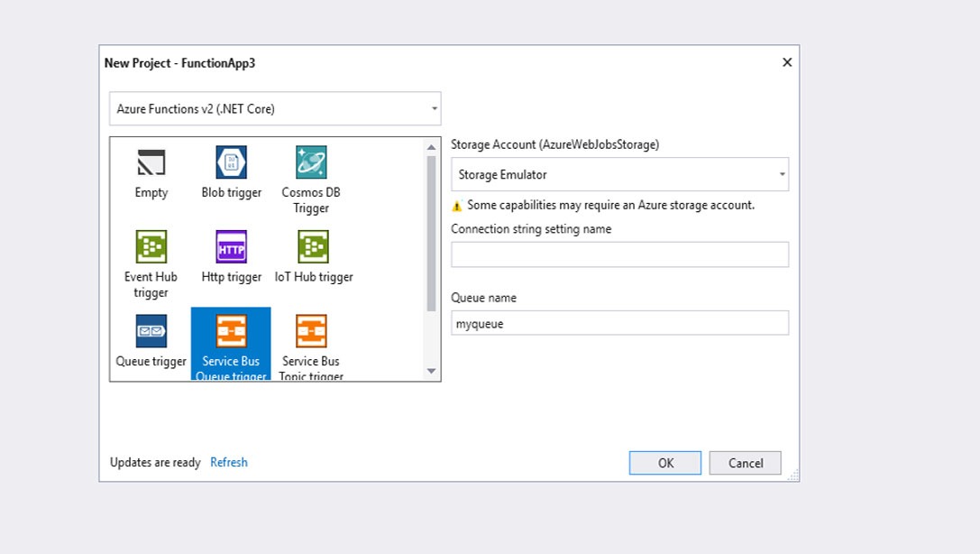
Task: Click the yellow storage warning icon
Action: tap(457, 206)
